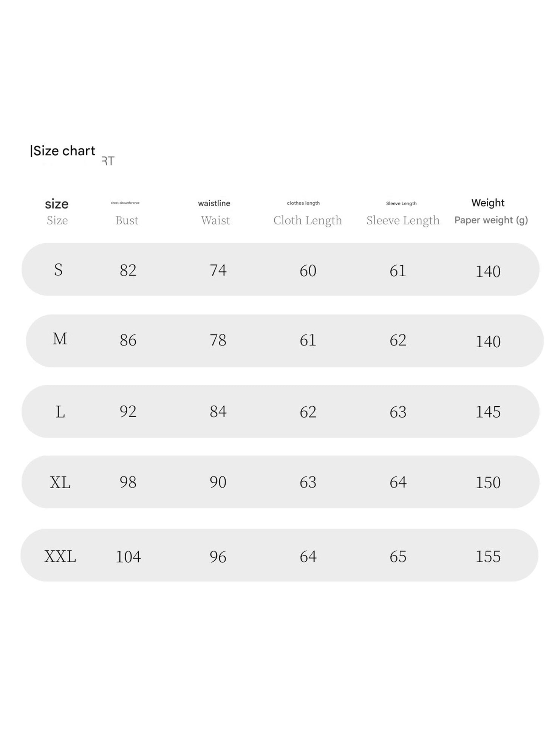Select the M size row label
Screen dimensions: 560x743
pos(60,339)
